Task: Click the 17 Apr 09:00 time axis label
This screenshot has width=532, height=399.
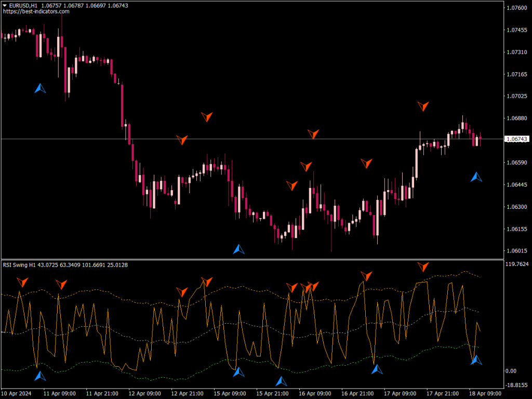Action: click(x=400, y=394)
